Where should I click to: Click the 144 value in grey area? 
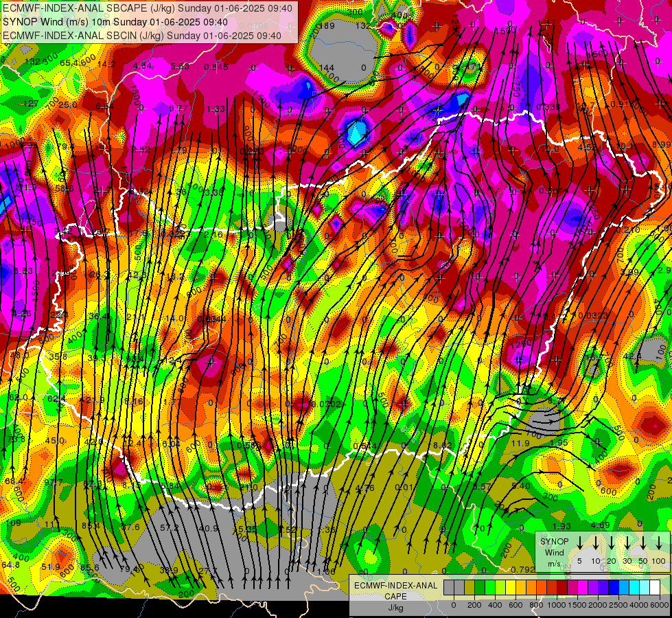[327, 67]
